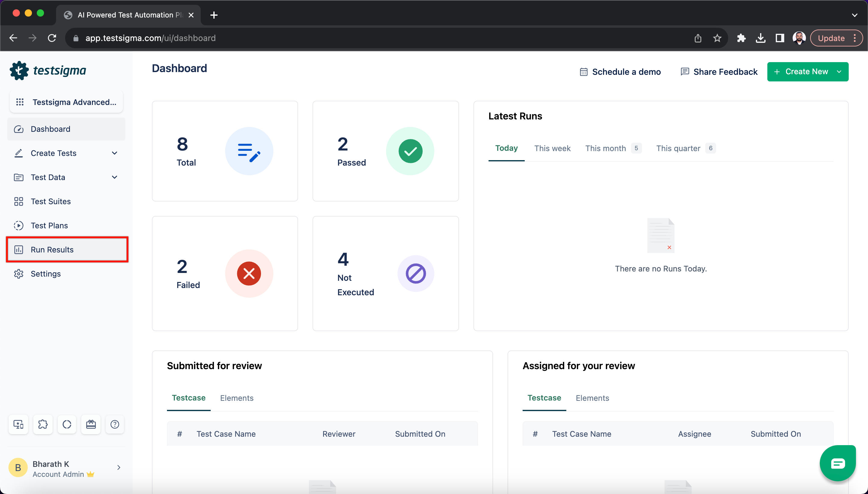This screenshot has width=868, height=494.
Task: Click the Dashboard gauge icon in the sidebar
Action: (x=19, y=129)
